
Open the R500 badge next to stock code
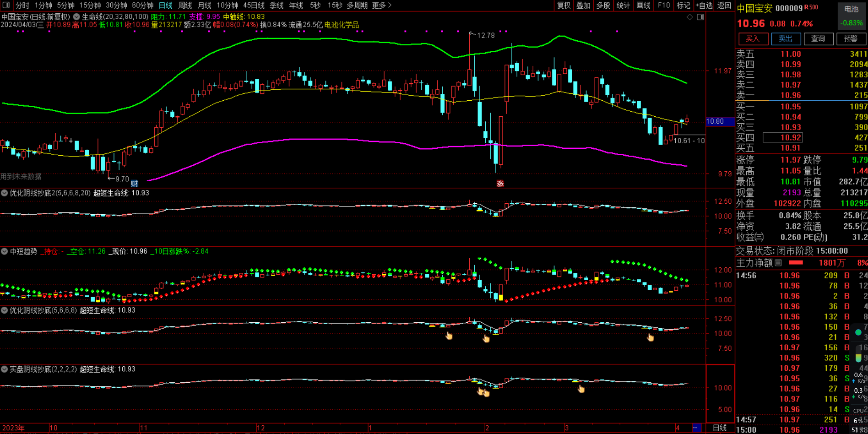click(811, 7)
